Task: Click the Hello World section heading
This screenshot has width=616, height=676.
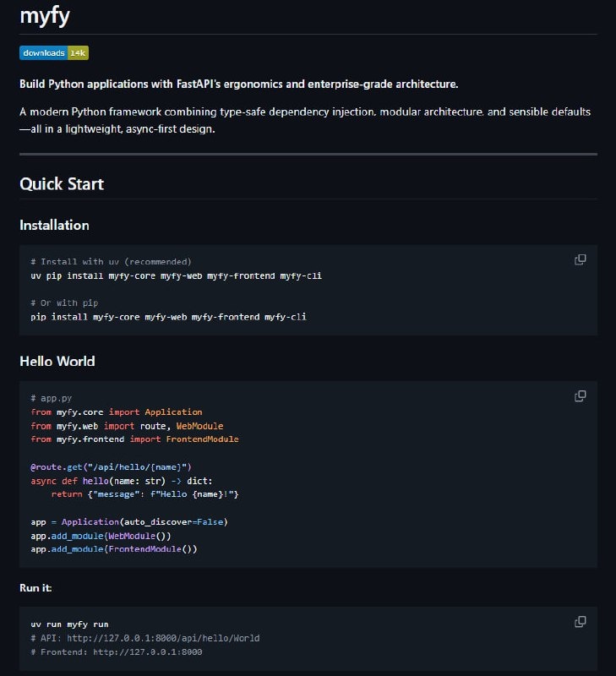Action: coord(57,361)
